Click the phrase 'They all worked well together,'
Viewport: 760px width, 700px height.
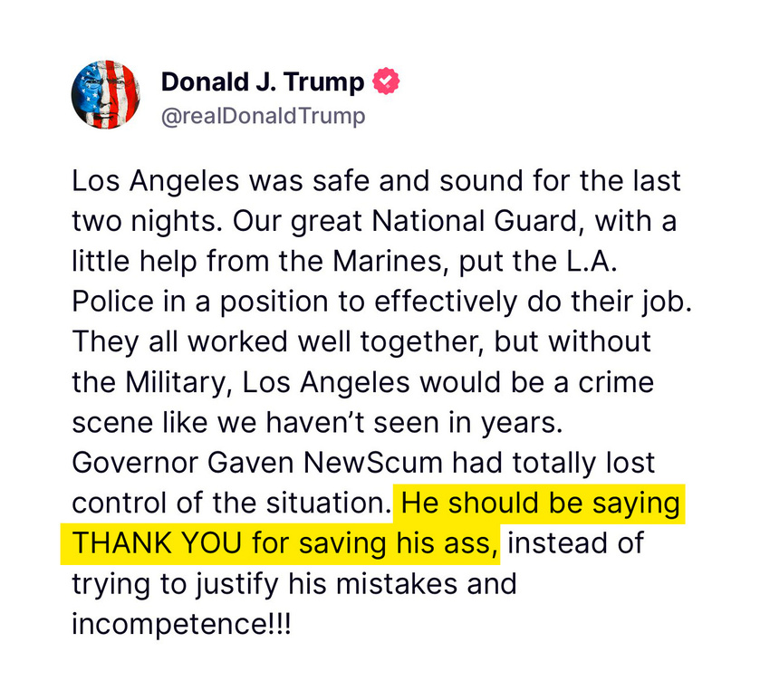pos(278,342)
